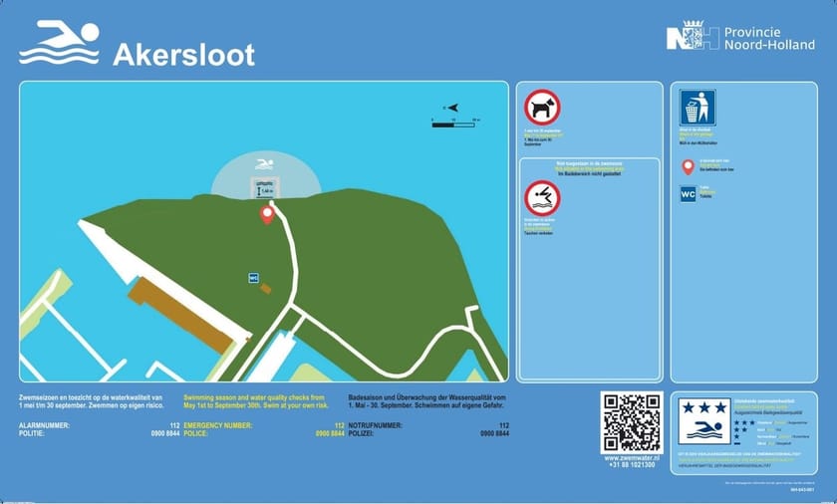Click 'Im Badebereich nicht gestattet' heading
The height and width of the screenshot is (504, 837).
click(x=589, y=174)
